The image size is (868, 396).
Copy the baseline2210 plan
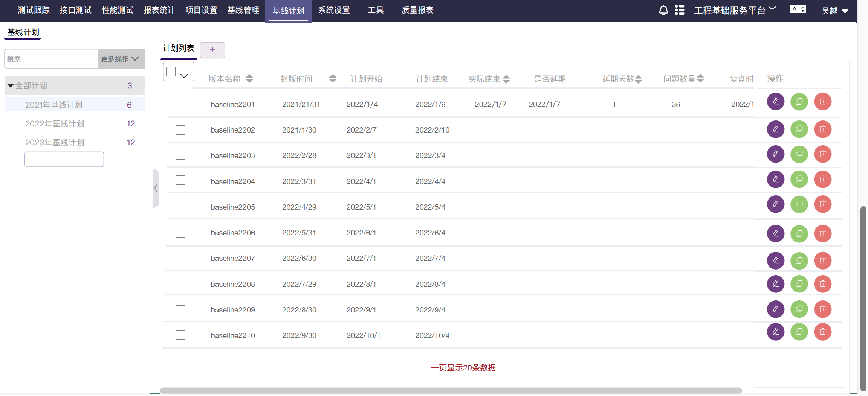[x=799, y=332]
